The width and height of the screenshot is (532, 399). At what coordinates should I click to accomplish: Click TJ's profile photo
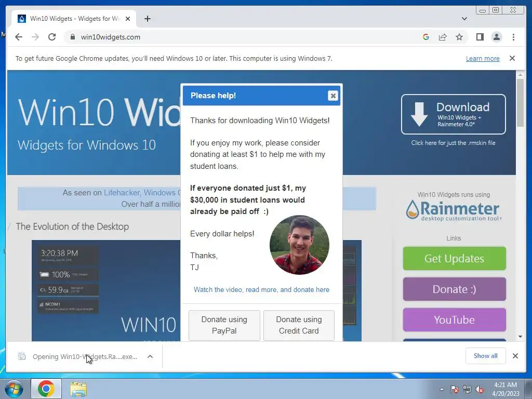click(299, 245)
